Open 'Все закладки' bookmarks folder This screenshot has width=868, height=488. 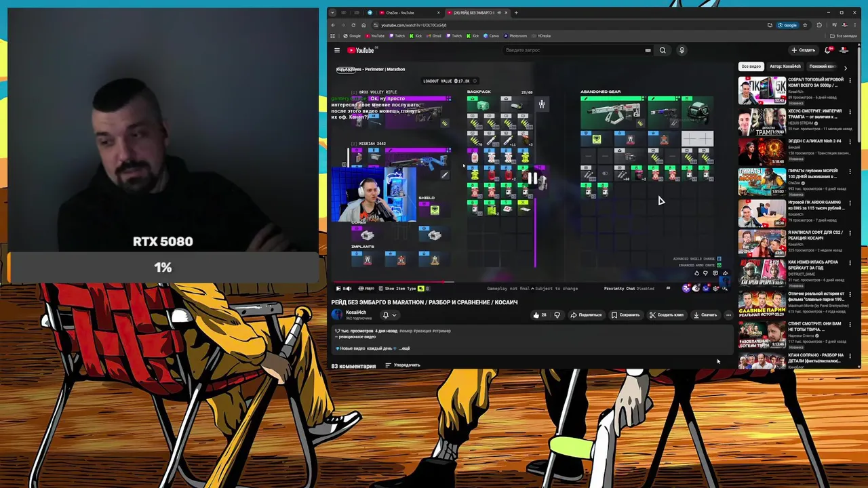844,36
